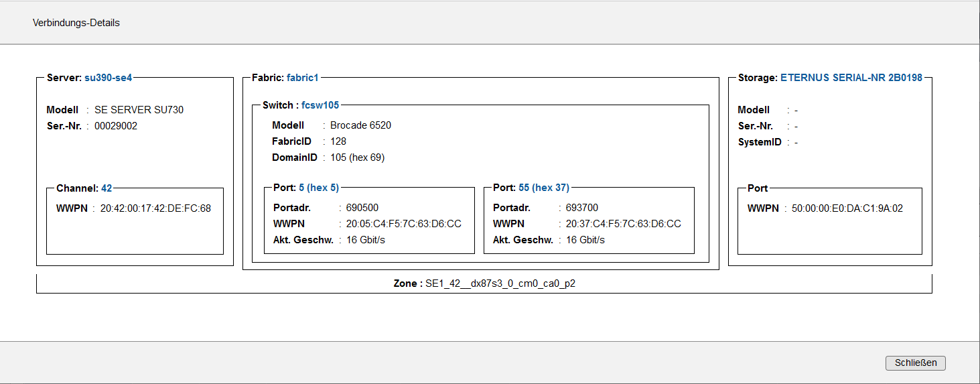Screen dimensions: 980x384
Task: Click the server serial number 00029002
Action: tap(116, 126)
